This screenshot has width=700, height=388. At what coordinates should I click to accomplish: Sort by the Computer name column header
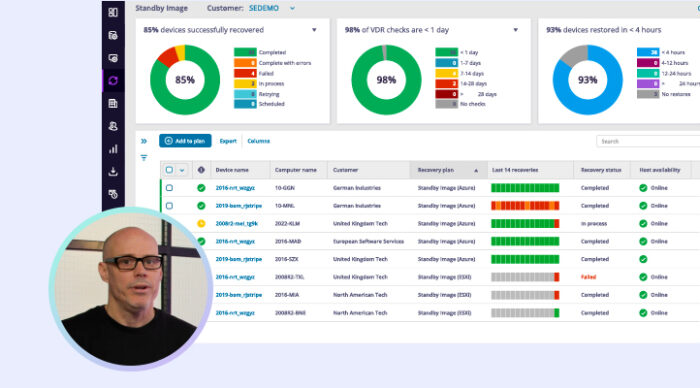pyautogui.click(x=296, y=170)
